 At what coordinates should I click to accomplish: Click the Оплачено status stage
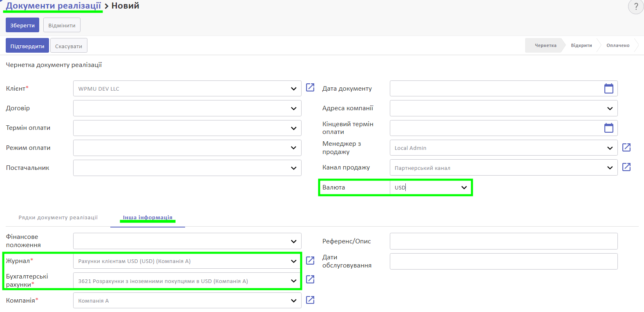coord(618,45)
